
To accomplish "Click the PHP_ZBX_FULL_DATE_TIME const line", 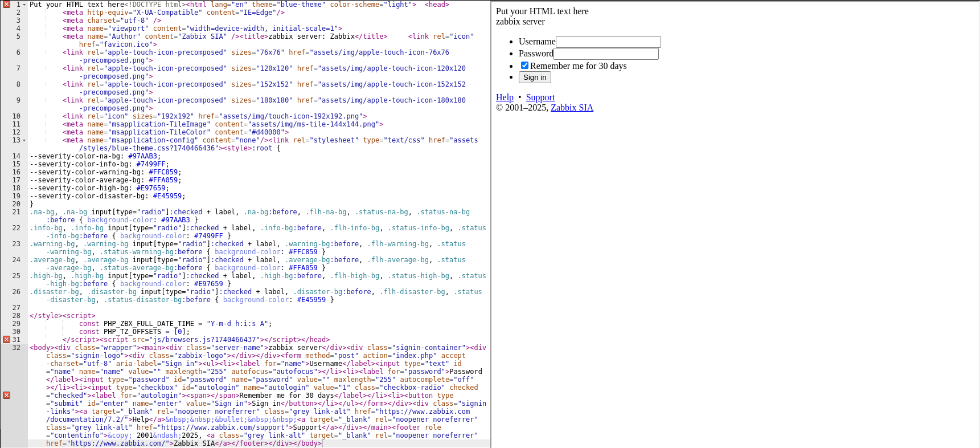I will (175, 324).
